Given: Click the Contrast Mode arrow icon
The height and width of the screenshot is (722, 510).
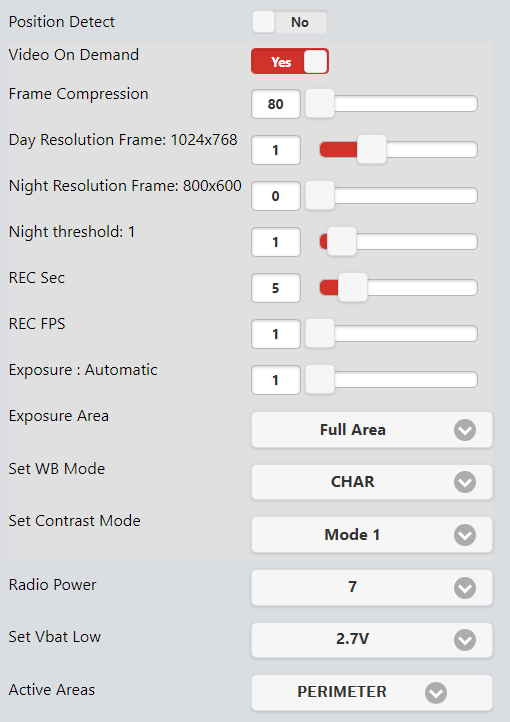Looking at the screenshot, I should pos(465,535).
